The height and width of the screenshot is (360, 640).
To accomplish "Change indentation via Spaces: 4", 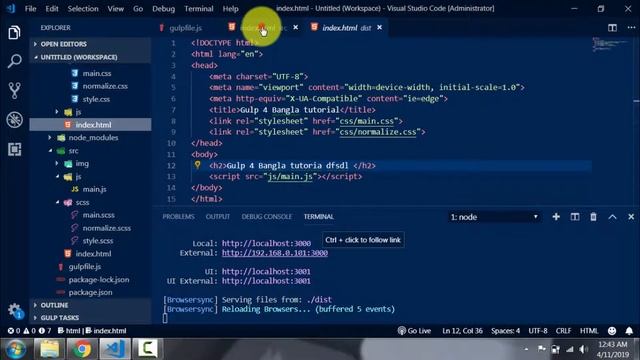I will 505,331.
